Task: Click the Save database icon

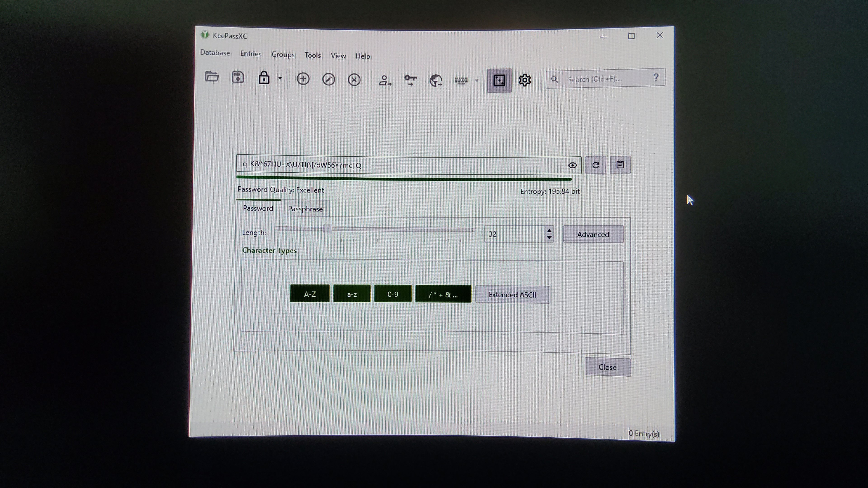Action: click(238, 77)
